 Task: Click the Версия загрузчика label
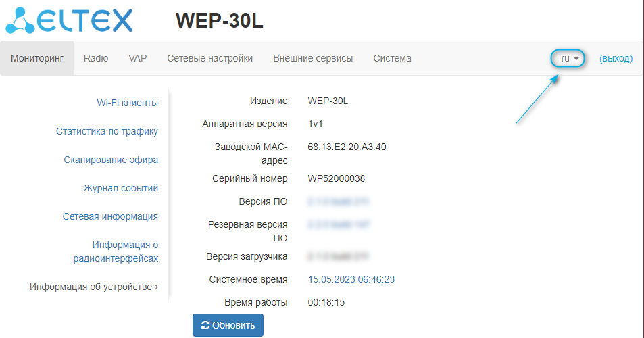coord(247,256)
